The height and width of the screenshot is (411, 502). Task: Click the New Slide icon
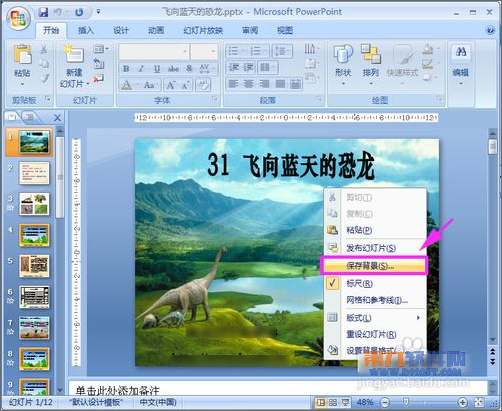pyautogui.click(x=74, y=54)
